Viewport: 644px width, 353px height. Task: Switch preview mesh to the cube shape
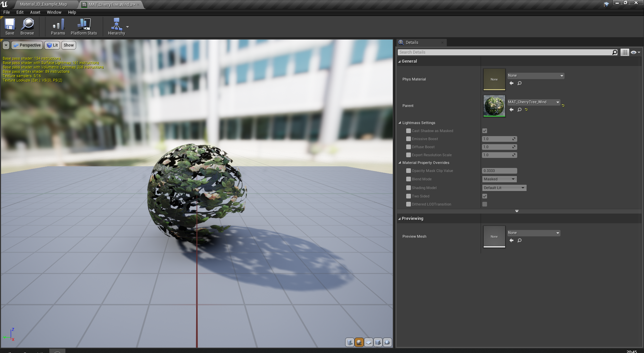click(x=378, y=342)
